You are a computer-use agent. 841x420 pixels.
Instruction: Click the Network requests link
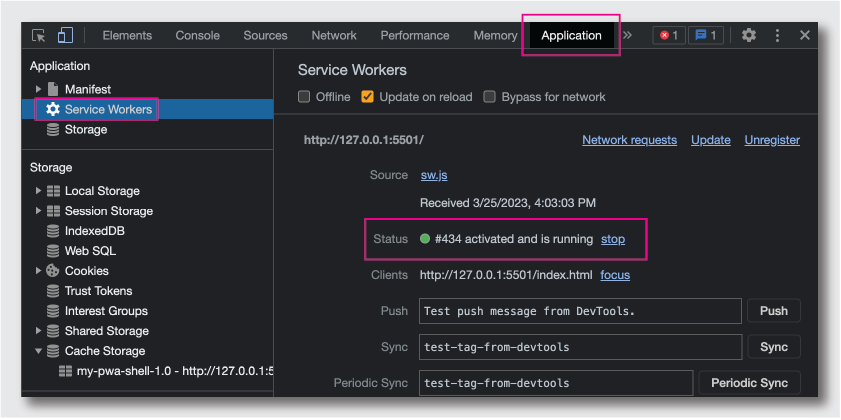tap(629, 140)
